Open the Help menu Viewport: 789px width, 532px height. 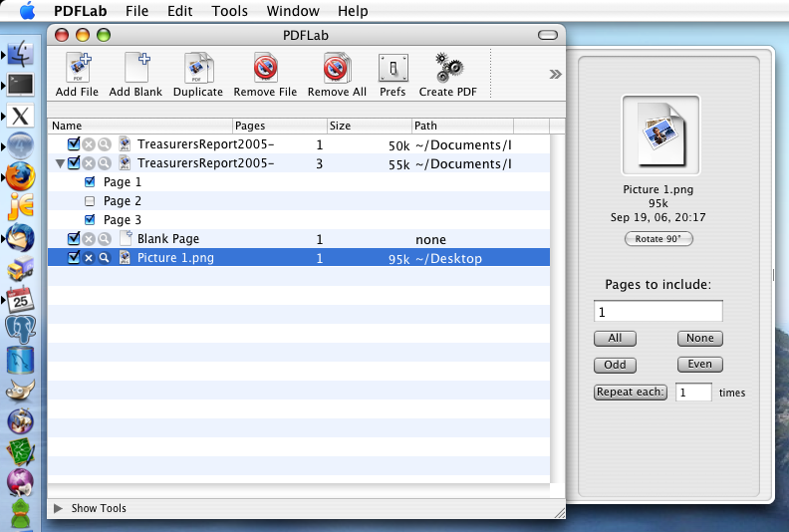(x=353, y=11)
